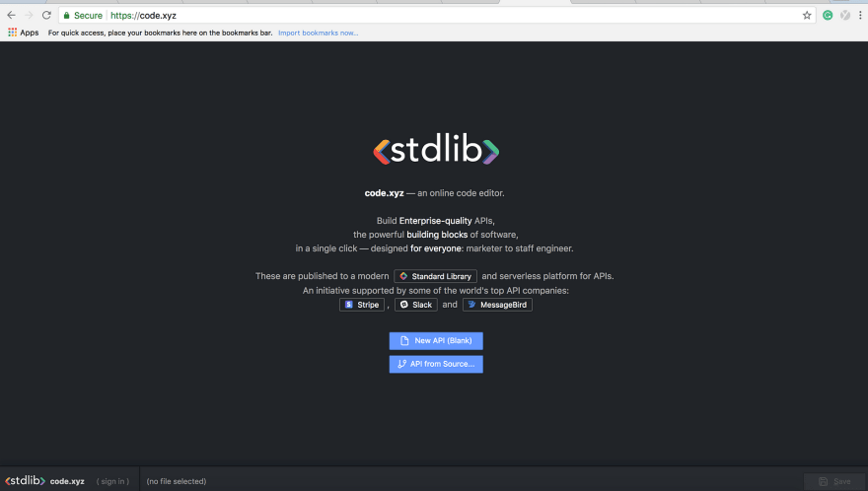Click the stdlib logo in bottom bar
The height and width of the screenshot is (491, 868).
tap(25, 480)
